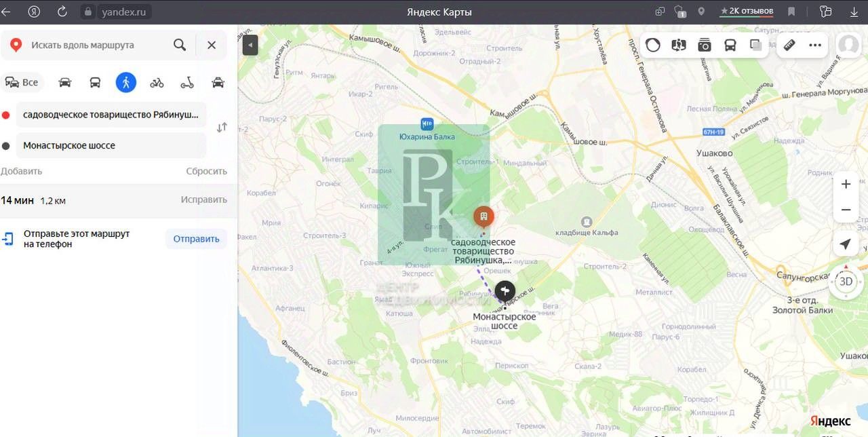
Task: Switch to scooter route mode
Action: 187,83
